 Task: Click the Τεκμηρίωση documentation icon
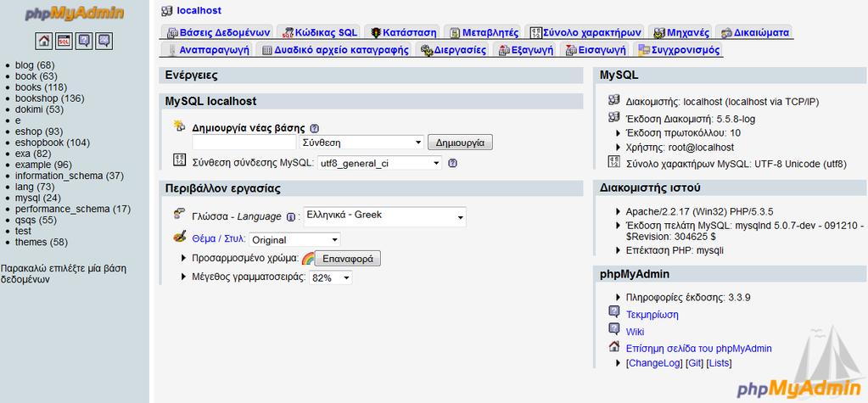pyautogui.click(x=614, y=312)
